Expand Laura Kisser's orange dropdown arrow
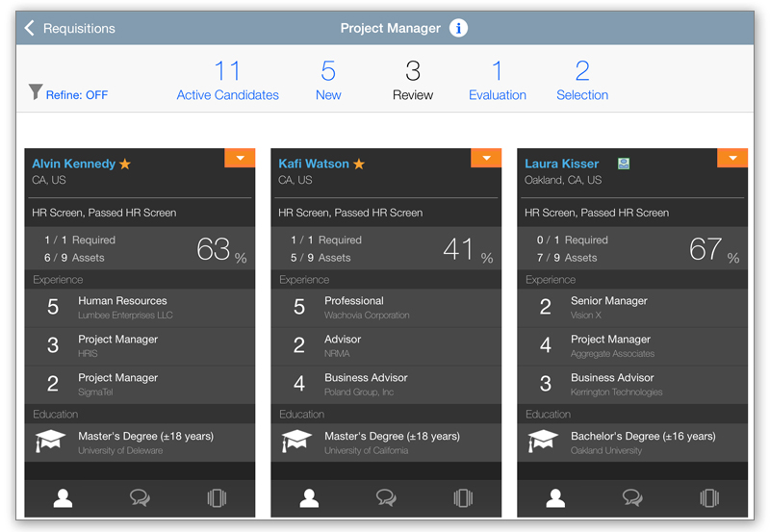 pyautogui.click(x=732, y=158)
